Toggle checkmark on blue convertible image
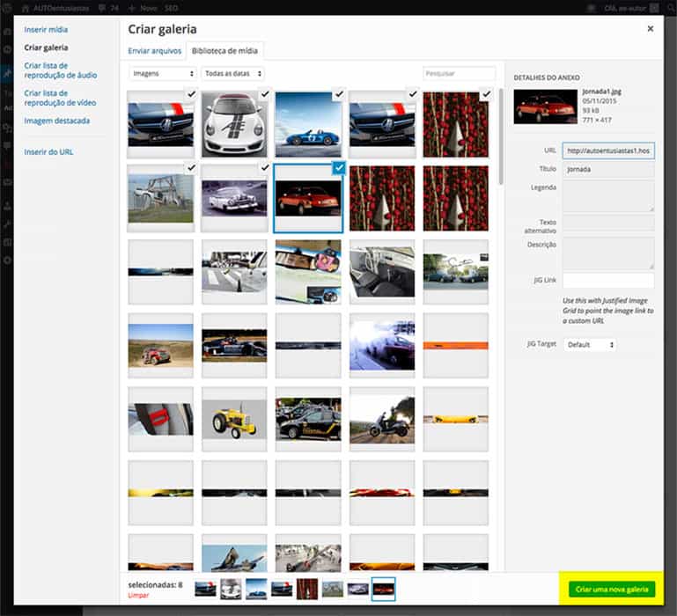Viewport: 677px width, 616px height. (x=338, y=93)
